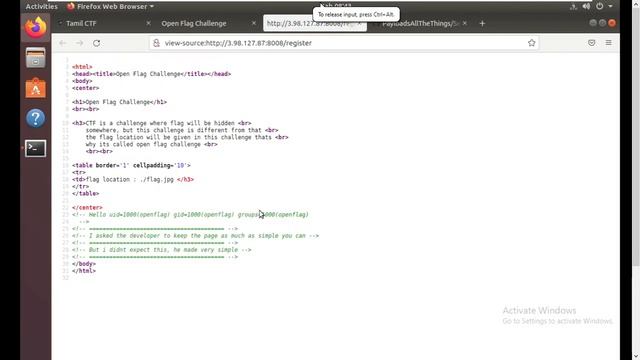Click the <title>Open Flag Challenge line

[x=151, y=74]
